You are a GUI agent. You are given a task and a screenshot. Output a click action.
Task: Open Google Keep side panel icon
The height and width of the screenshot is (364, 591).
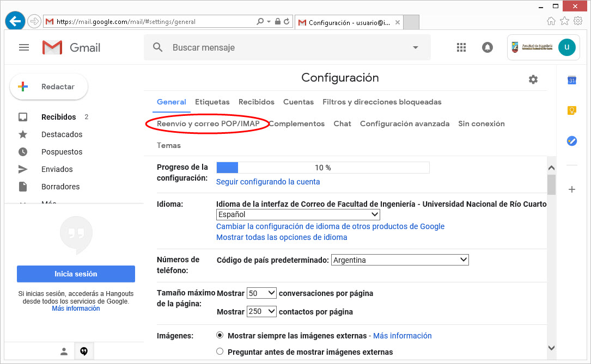pos(572,110)
